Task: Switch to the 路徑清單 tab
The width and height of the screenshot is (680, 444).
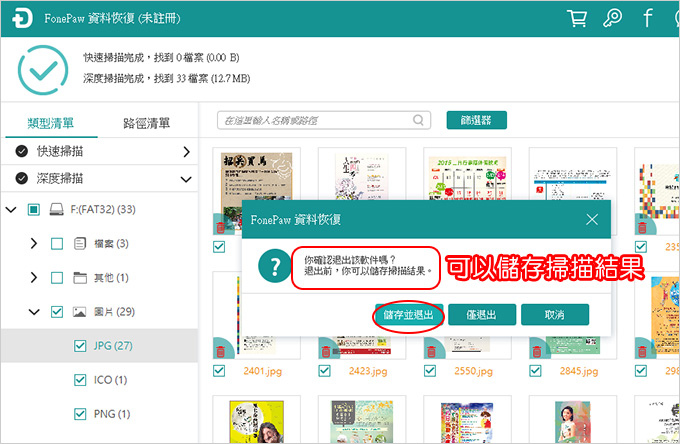Action: point(147,123)
